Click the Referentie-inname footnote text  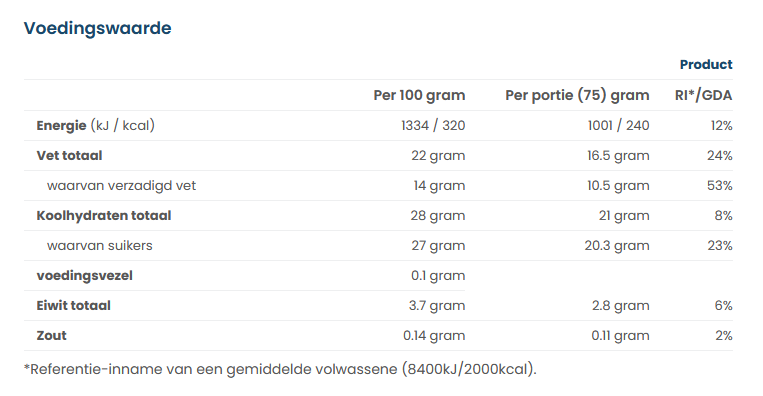(x=280, y=369)
